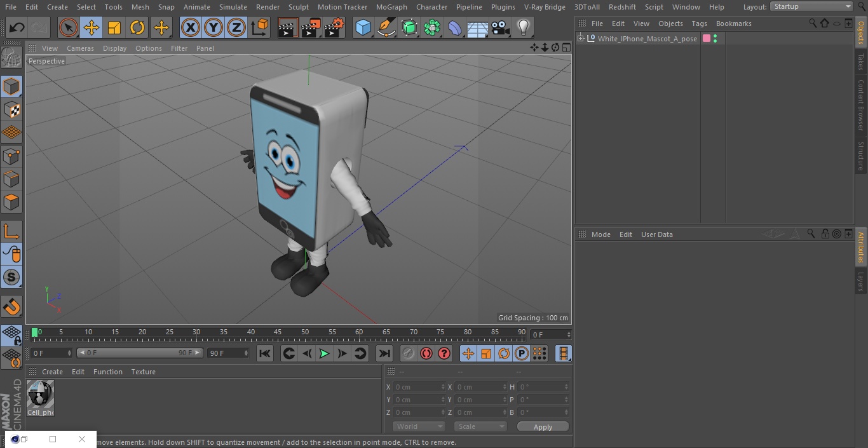The height and width of the screenshot is (448, 868).
Task: Toggle Position keyframe recording
Action: 468,353
